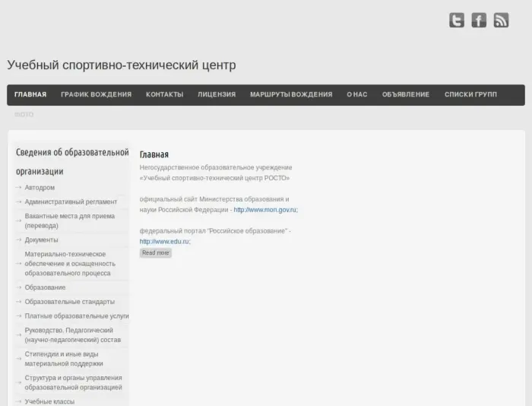Click the RSS feed icon
The height and width of the screenshot is (406, 532).
(x=501, y=21)
